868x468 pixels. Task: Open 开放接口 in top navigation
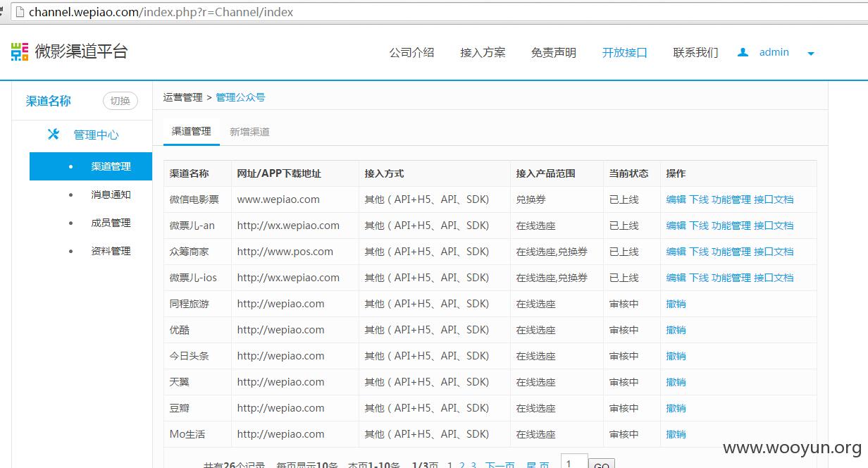click(624, 52)
